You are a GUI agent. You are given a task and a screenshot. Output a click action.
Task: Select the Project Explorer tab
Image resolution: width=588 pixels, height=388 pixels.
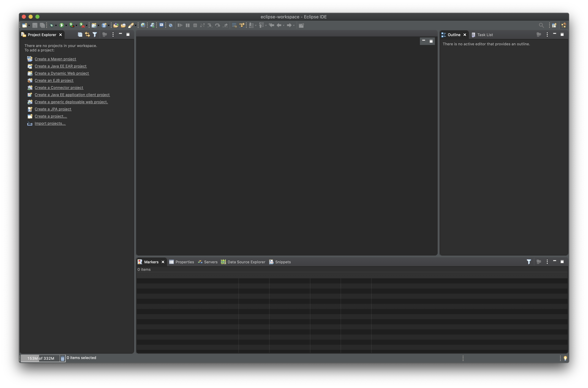(42, 35)
